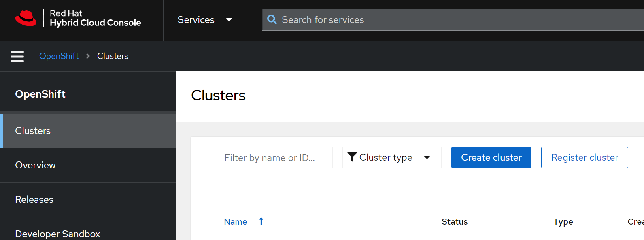Open Releases in the sidebar
Viewport: 644px width, 240px height.
88,200
